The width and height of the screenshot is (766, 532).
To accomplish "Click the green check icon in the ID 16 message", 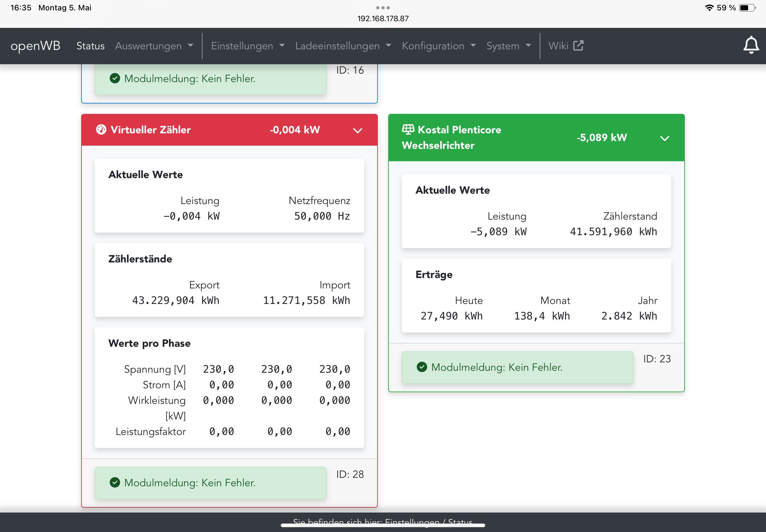I will point(115,79).
